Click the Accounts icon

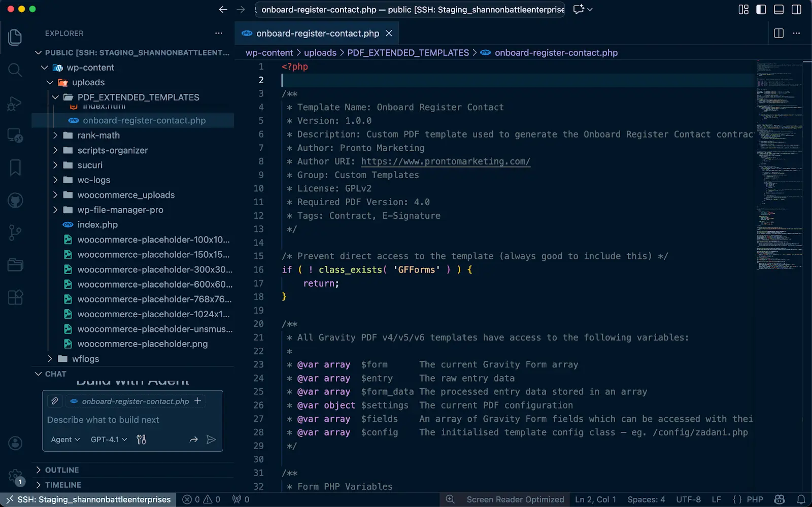[x=15, y=443]
